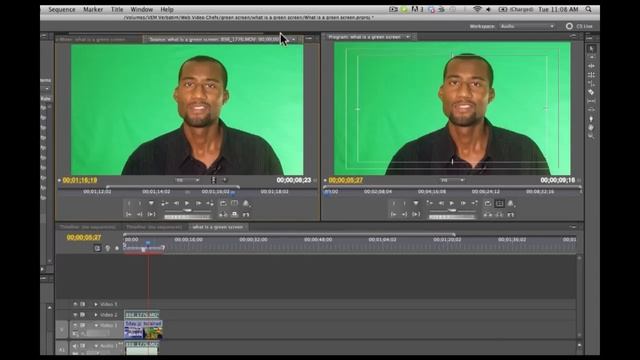Toggle Video 3 track output eye
This screenshot has width=640, height=360.
tap(75, 304)
